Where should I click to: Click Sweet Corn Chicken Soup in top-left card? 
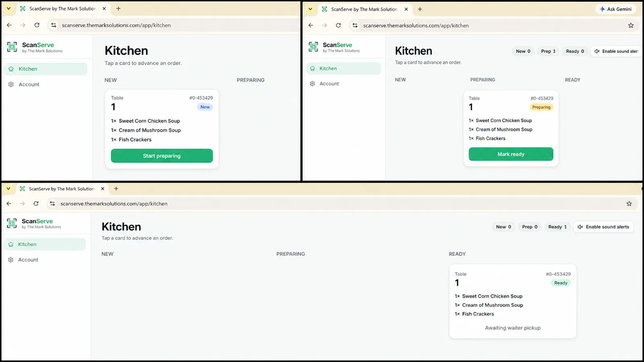tap(149, 121)
